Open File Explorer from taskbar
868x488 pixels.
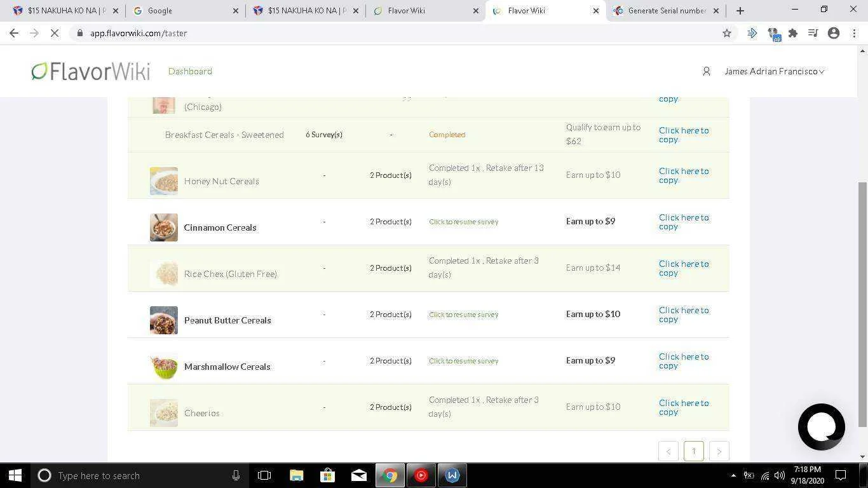click(x=296, y=475)
